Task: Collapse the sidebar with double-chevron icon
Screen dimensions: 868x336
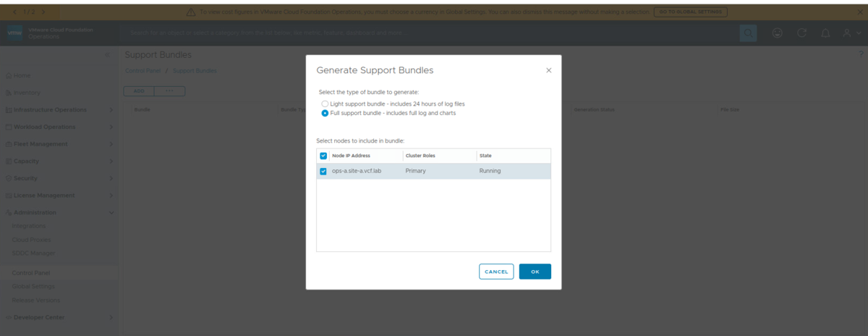Action: pyautogui.click(x=108, y=55)
